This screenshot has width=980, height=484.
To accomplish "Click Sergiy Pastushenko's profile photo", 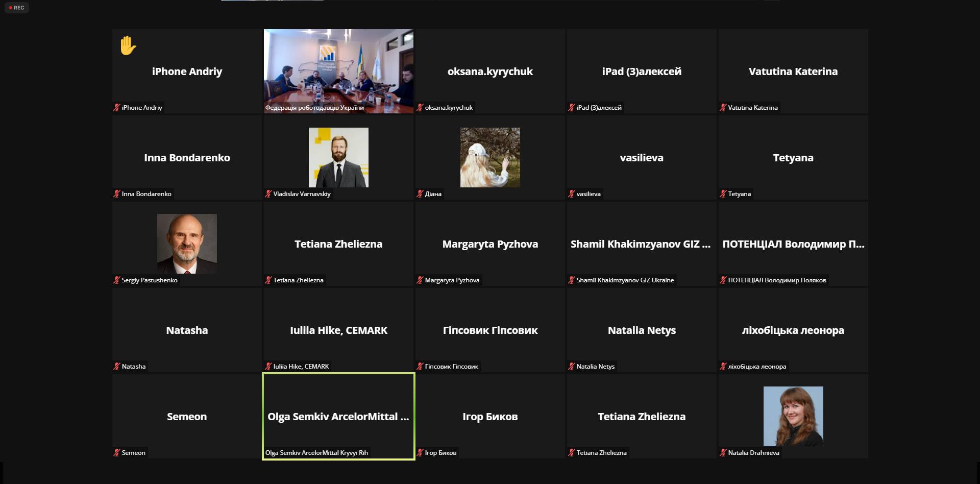I will click(x=187, y=244).
